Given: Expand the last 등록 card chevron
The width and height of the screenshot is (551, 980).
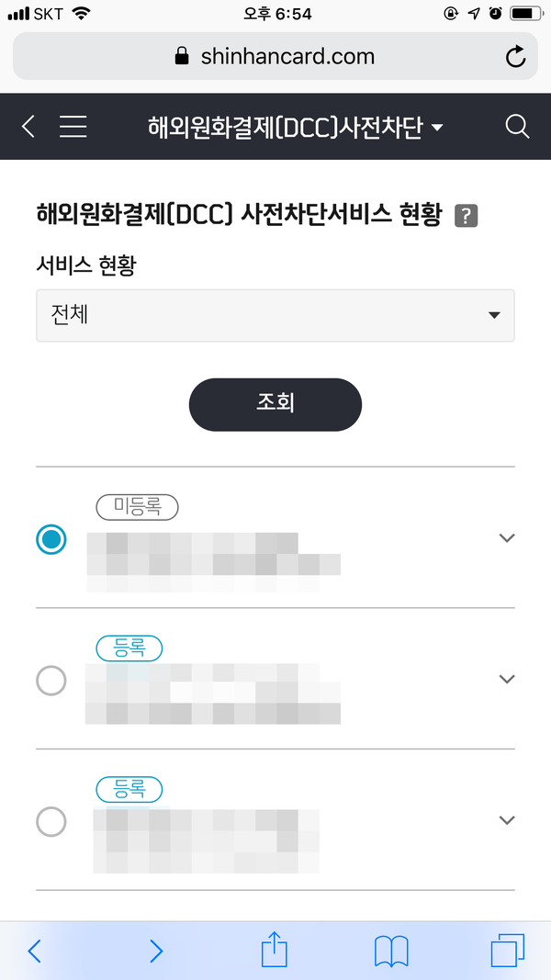Looking at the screenshot, I should [506, 820].
